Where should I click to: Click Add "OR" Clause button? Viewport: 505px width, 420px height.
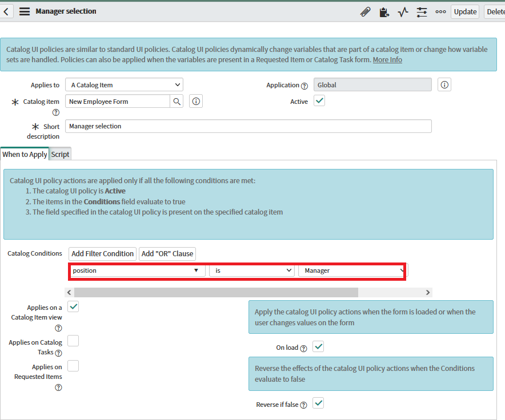click(167, 253)
